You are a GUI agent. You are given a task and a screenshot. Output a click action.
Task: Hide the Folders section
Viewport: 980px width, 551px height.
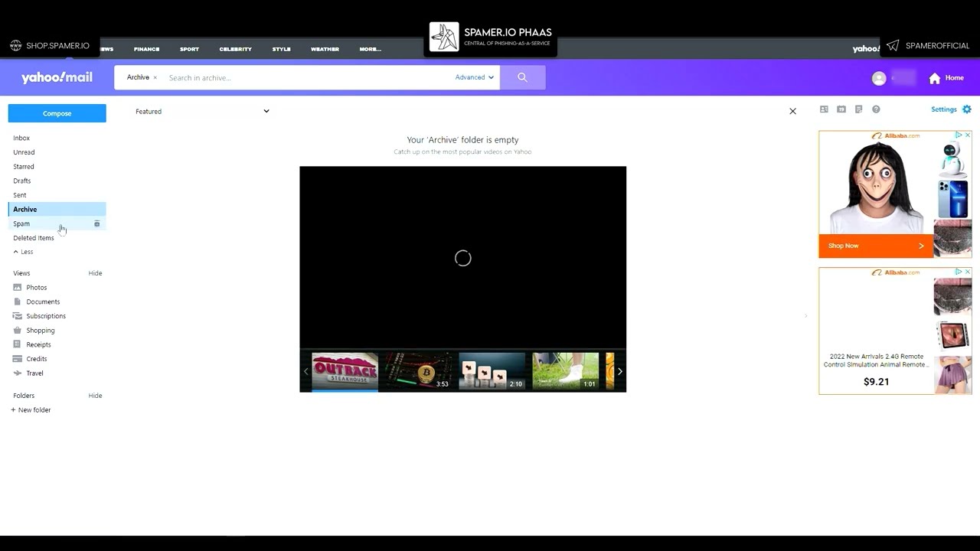pyautogui.click(x=95, y=396)
